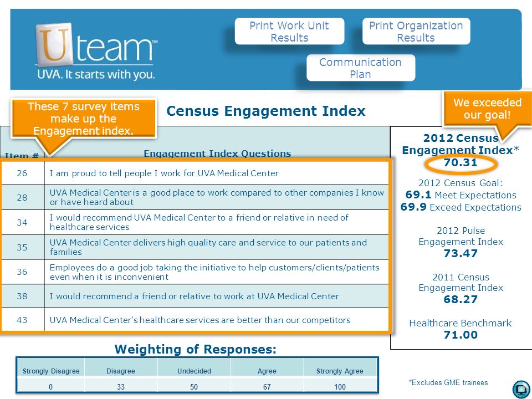This screenshot has width=532, height=399.
Task: Click the Print Organization Results button
Action: 416,31
